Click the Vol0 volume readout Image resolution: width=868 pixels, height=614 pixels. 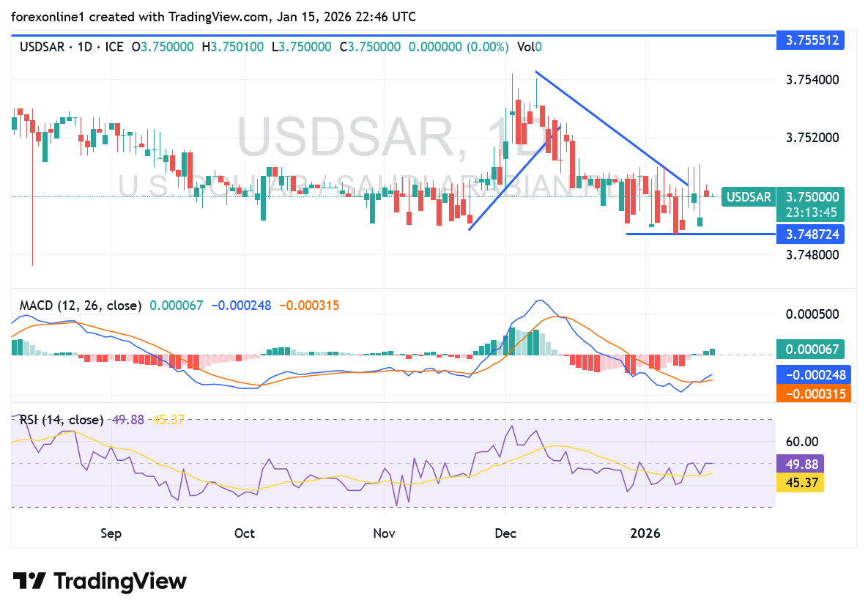529,47
